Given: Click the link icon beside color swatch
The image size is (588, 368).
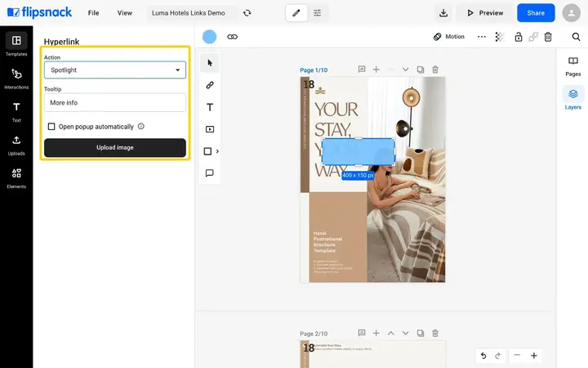Looking at the screenshot, I should pos(232,37).
